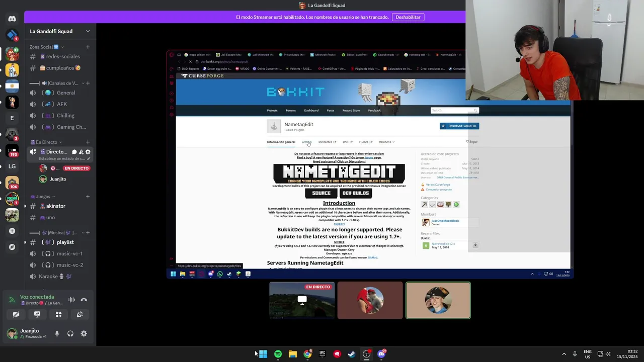Open chat of Directo voice channel

74,152
